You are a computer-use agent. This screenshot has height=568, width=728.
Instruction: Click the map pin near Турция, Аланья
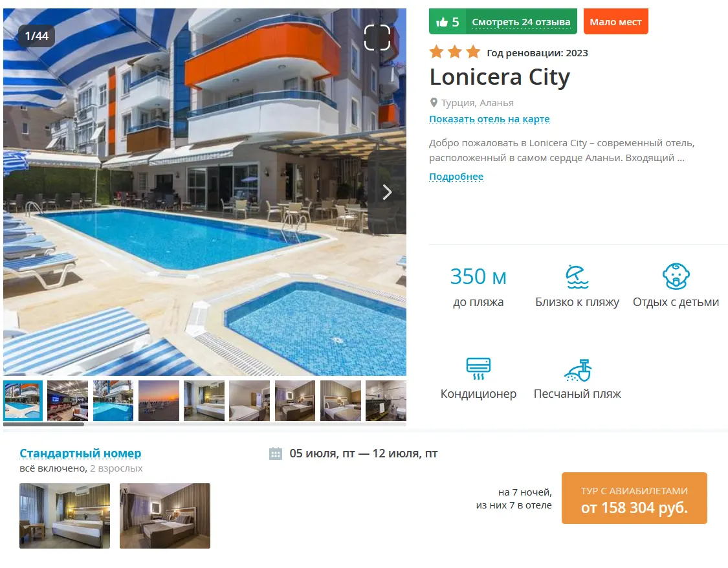click(x=434, y=103)
